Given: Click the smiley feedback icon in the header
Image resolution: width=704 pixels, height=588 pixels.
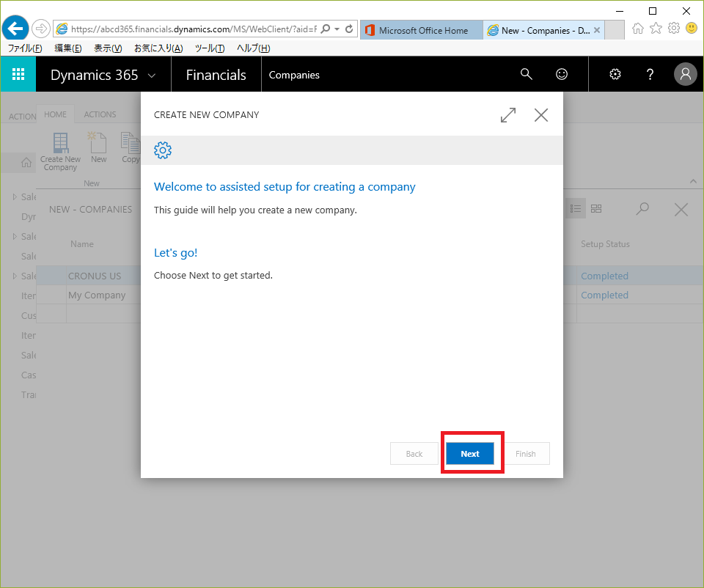Looking at the screenshot, I should click(x=562, y=74).
